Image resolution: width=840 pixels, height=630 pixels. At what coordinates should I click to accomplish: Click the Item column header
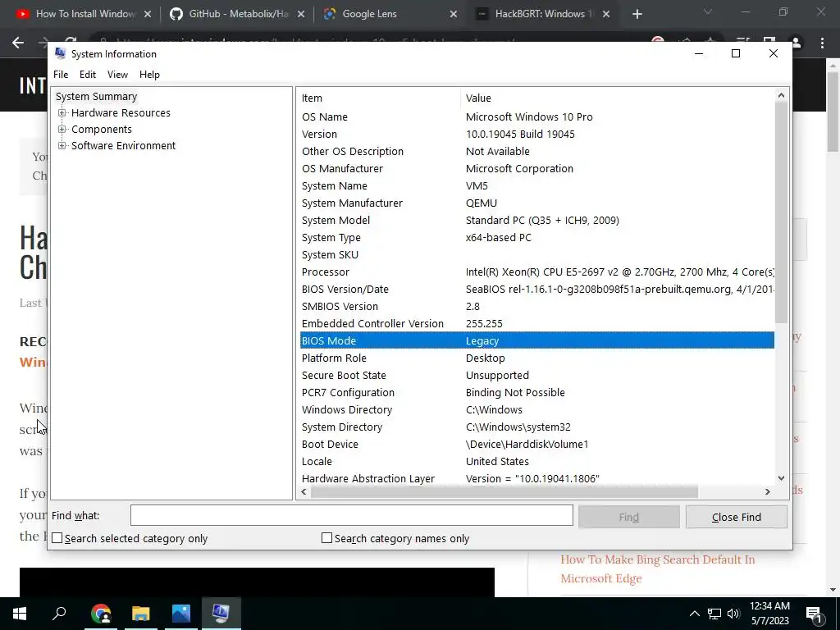(x=378, y=98)
